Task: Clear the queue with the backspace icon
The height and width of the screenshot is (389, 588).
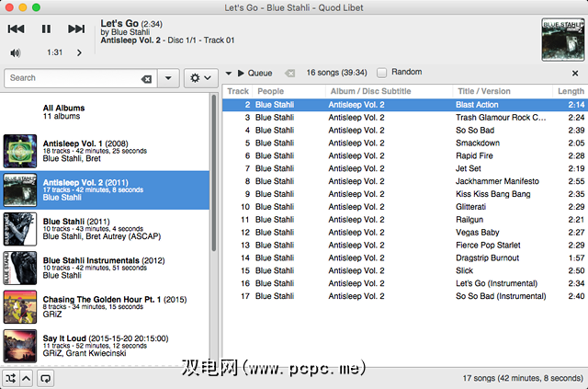Action: coord(289,73)
